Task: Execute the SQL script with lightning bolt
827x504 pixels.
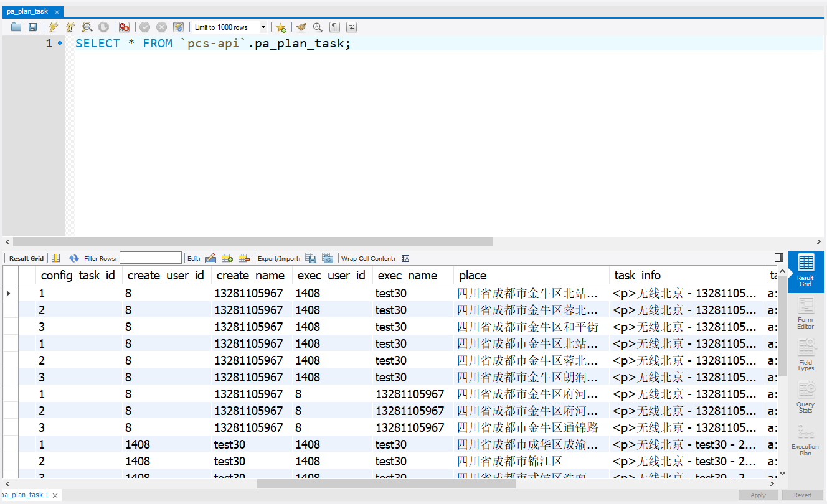Action: [54, 27]
